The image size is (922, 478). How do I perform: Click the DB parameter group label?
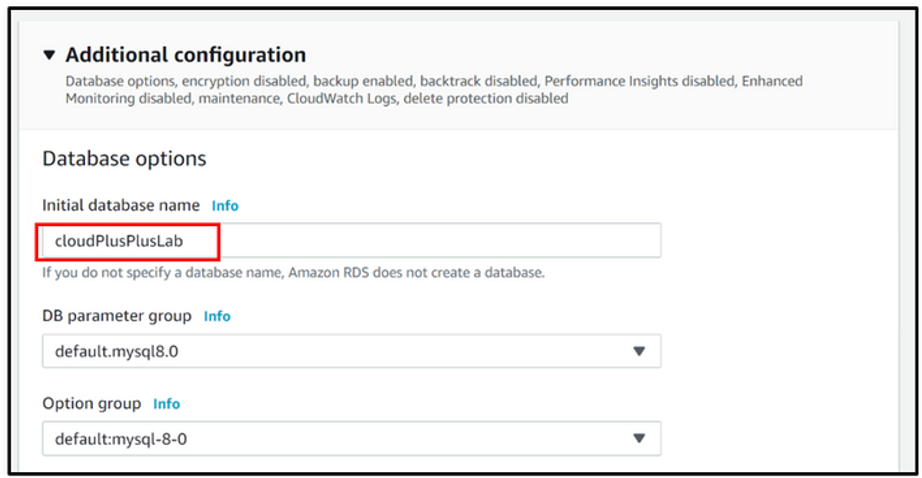tap(116, 316)
